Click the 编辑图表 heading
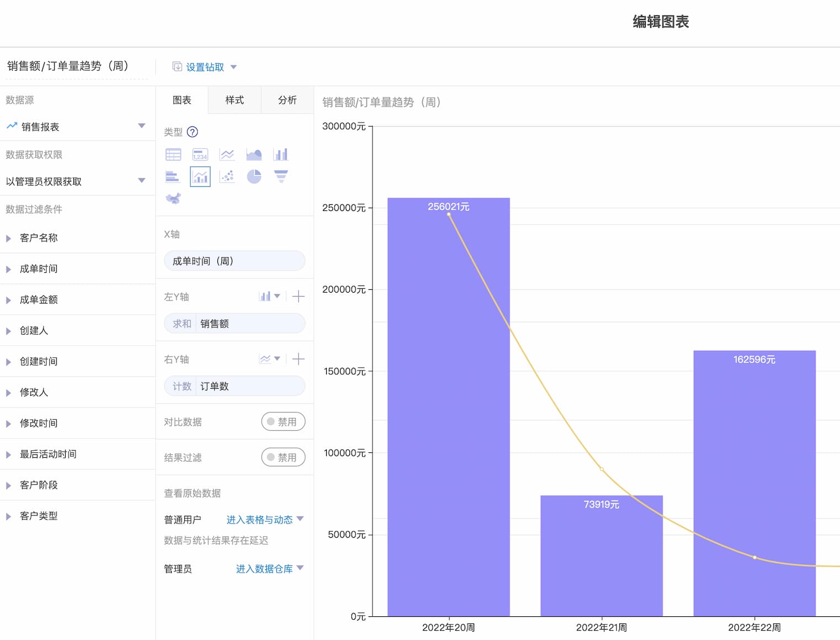840x640 pixels. [661, 22]
